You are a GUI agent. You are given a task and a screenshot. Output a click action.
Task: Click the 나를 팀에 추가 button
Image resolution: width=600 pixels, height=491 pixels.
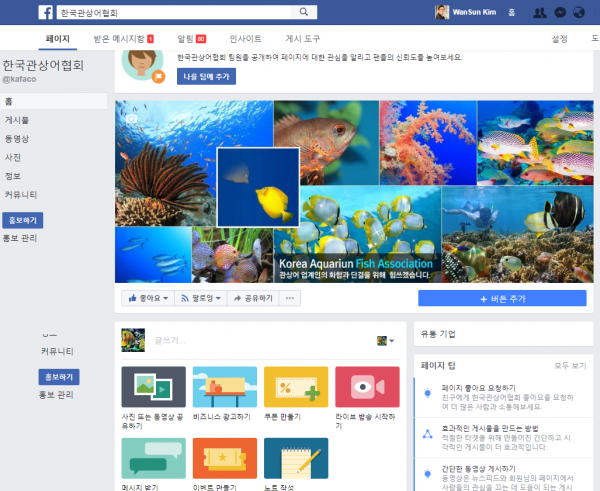click(206, 76)
